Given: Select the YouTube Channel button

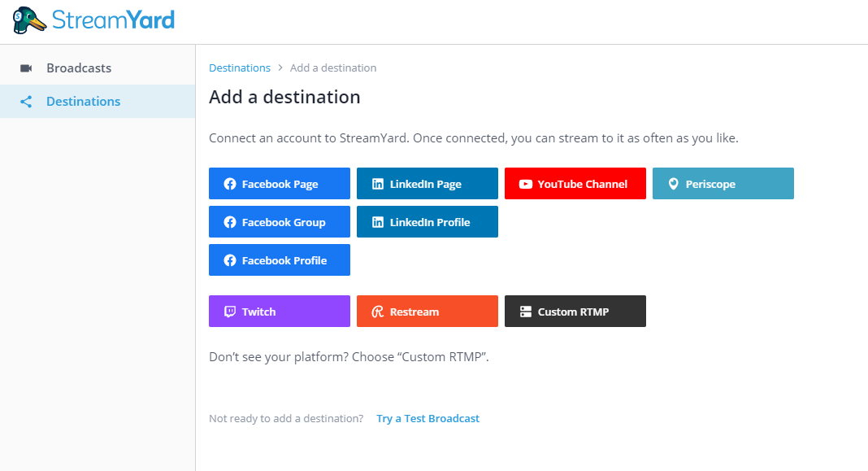Looking at the screenshot, I should point(575,183).
